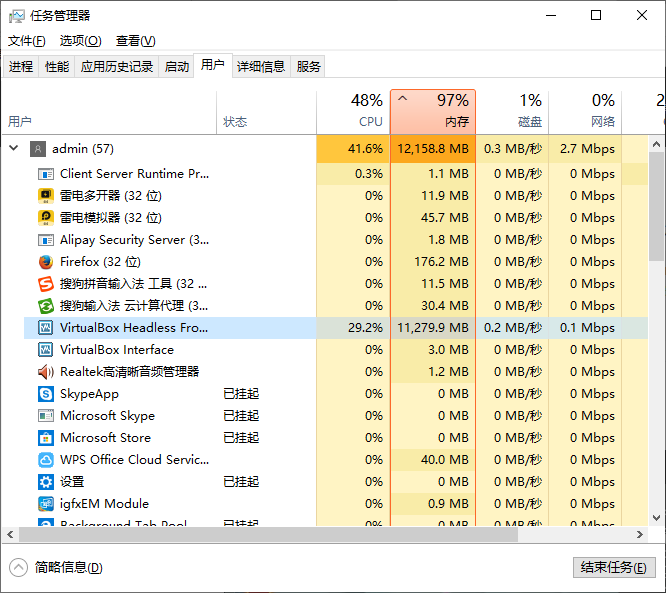Screen dimensions: 666x593
Task: Click the WPS Office Cloud Service icon
Action: tap(45, 460)
